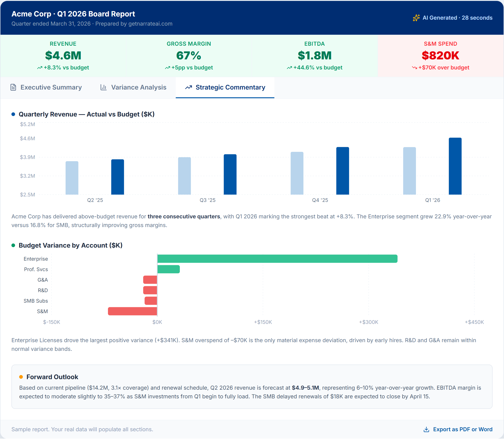Image resolution: width=504 pixels, height=439 pixels.
Task: Click the Gross Margin upward trend icon
Action: point(167,68)
